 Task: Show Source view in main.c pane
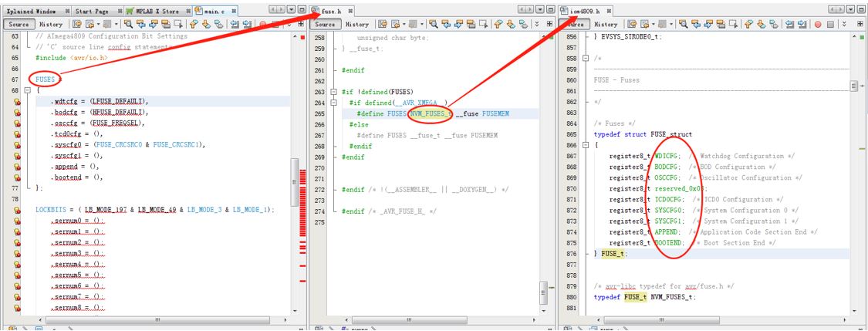click(19, 25)
